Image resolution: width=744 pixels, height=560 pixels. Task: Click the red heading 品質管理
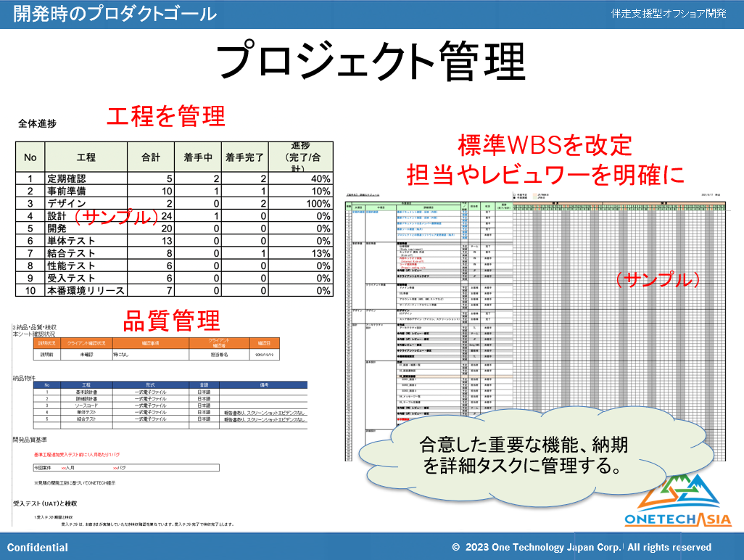[x=171, y=321]
